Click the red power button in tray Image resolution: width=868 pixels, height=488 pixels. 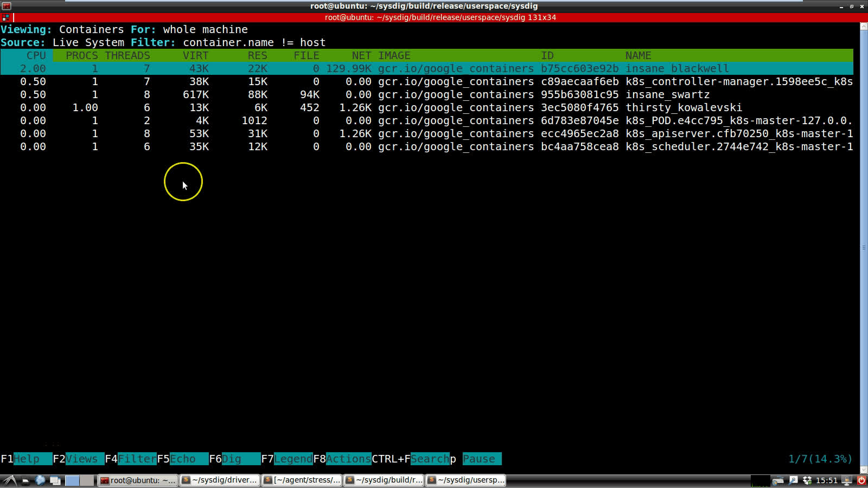coord(861,480)
